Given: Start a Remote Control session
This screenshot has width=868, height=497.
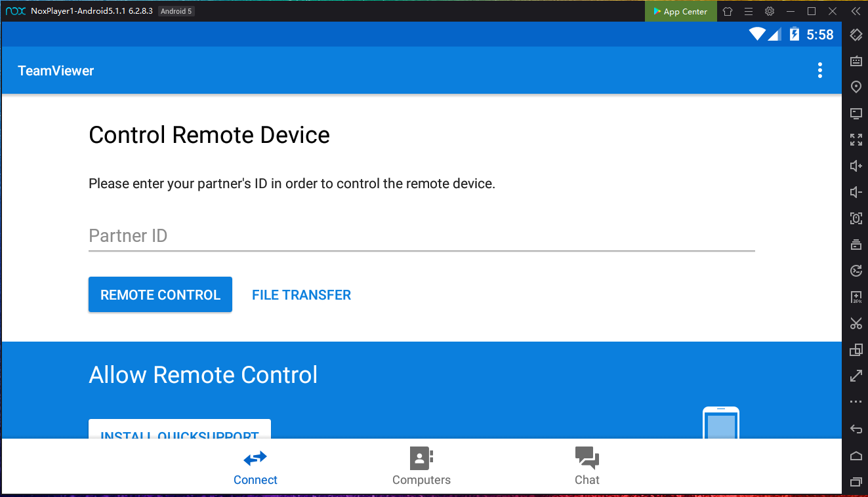Looking at the screenshot, I should 160,294.
